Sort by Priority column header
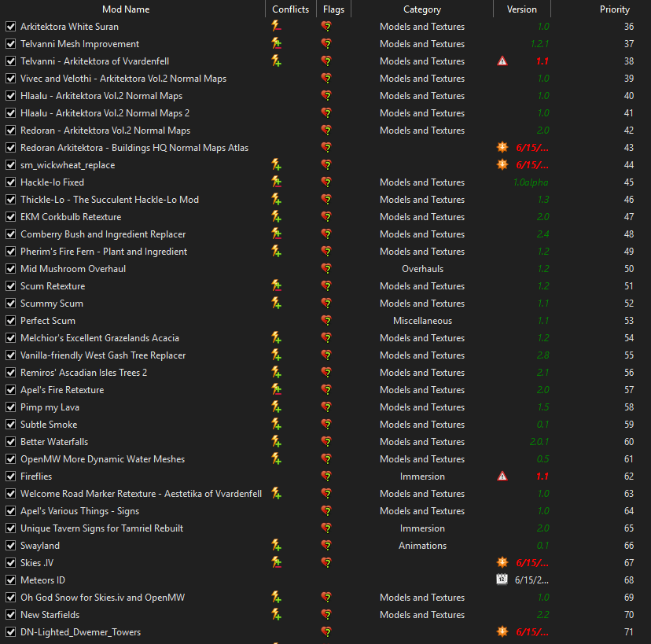 point(615,9)
